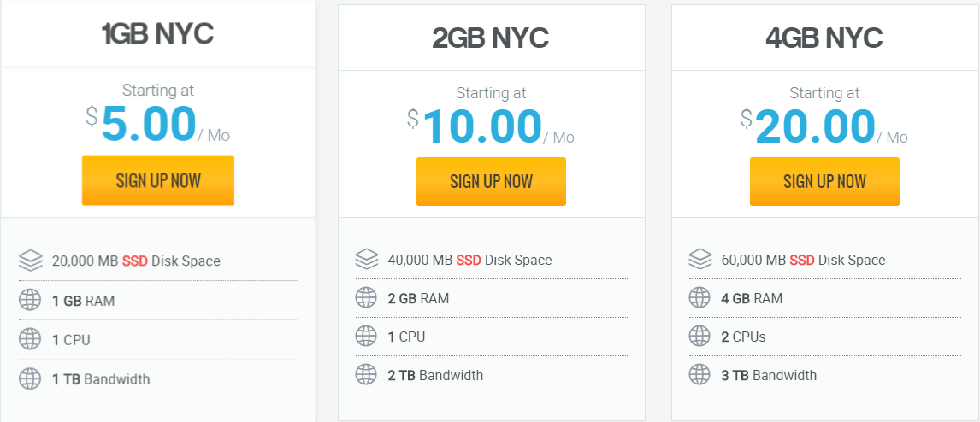Select the 1GB NYC plan heading

point(157,34)
